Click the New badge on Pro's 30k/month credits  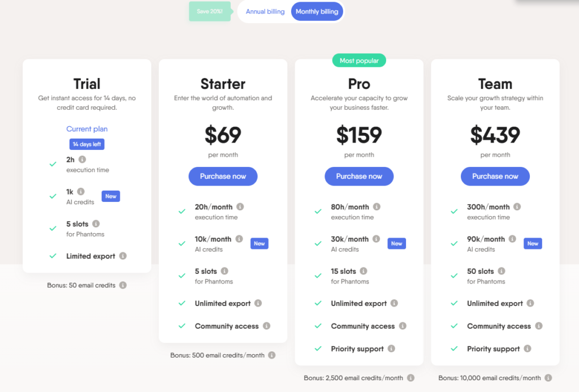click(x=396, y=243)
